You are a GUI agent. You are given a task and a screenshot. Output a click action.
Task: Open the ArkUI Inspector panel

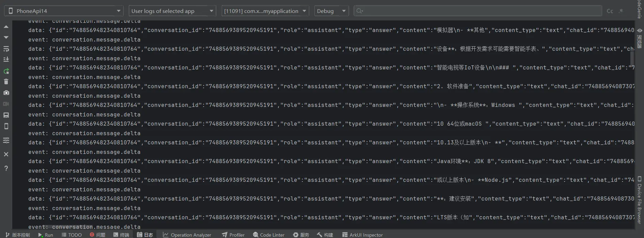[x=362, y=235]
